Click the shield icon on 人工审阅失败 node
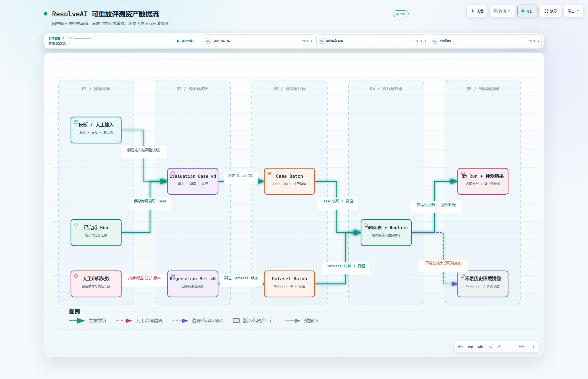 [76, 276]
